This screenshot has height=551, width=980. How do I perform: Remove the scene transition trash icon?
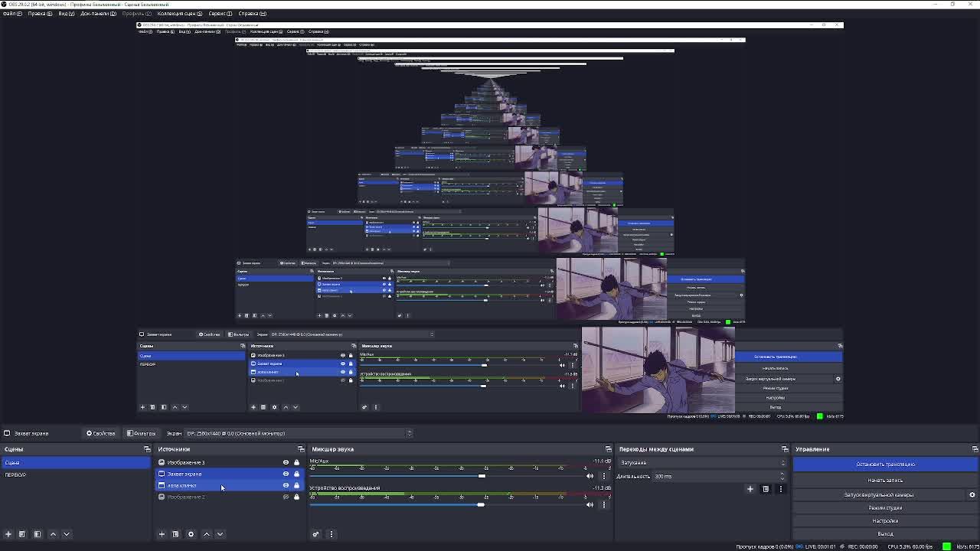(766, 489)
